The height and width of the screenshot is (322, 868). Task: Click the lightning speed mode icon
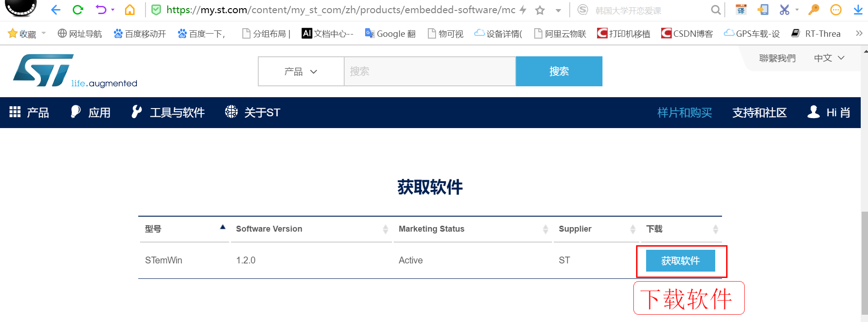coord(523,10)
